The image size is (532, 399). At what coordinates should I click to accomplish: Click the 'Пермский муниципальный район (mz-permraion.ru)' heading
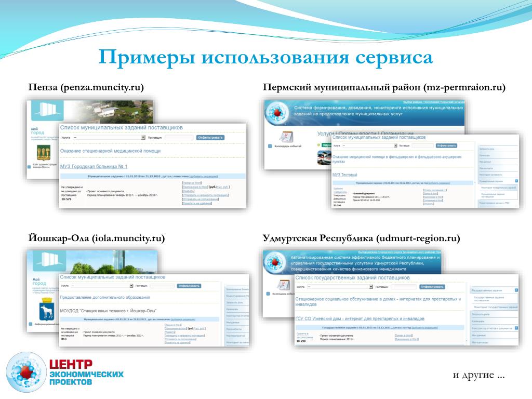(x=384, y=87)
